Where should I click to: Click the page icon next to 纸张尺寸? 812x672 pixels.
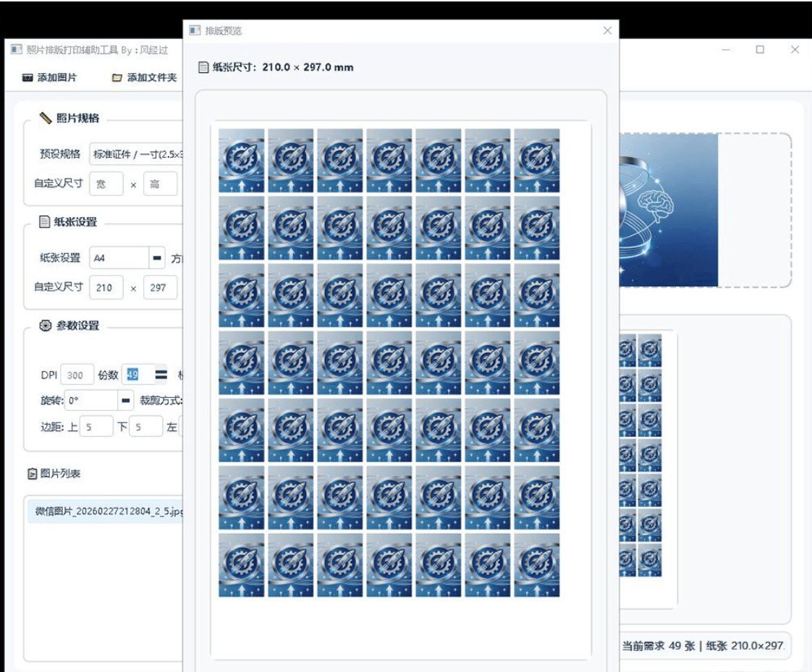point(203,67)
